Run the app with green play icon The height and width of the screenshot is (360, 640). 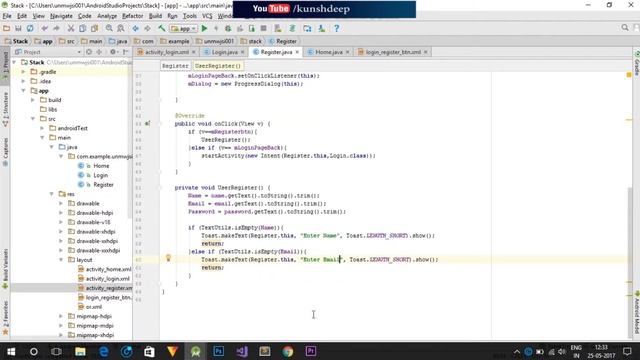click(204, 28)
